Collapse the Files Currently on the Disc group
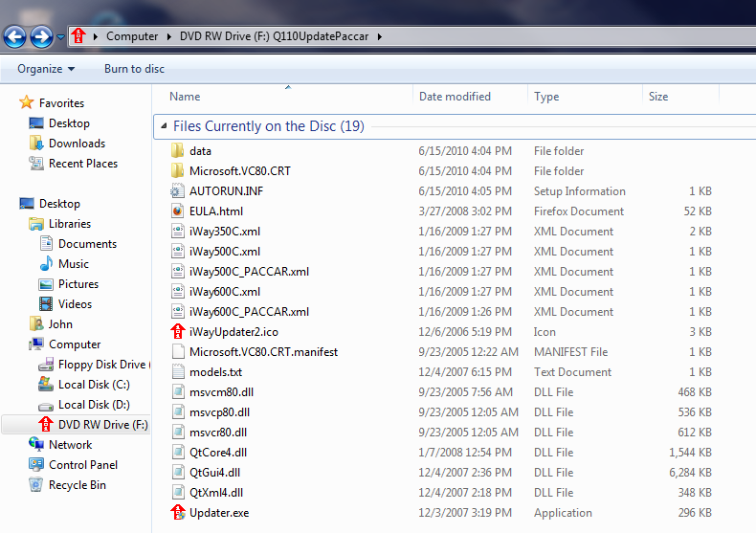This screenshot has height=533, width=756. (164, 126)
